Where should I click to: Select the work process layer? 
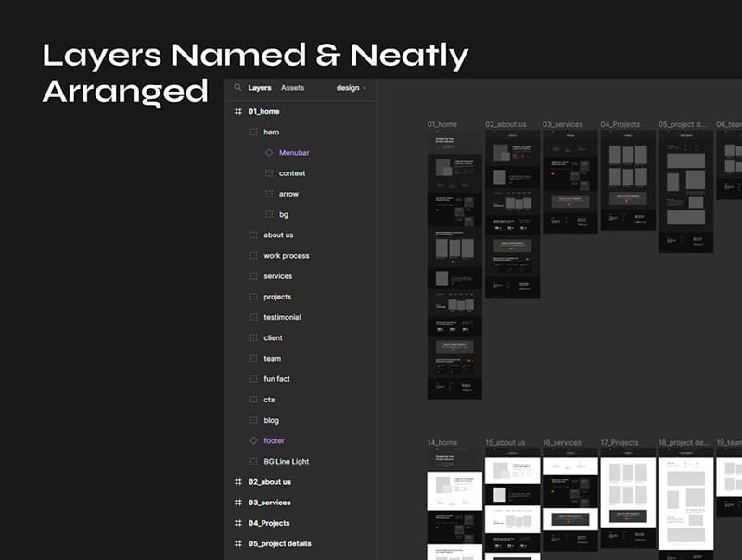tap(286, 256)
